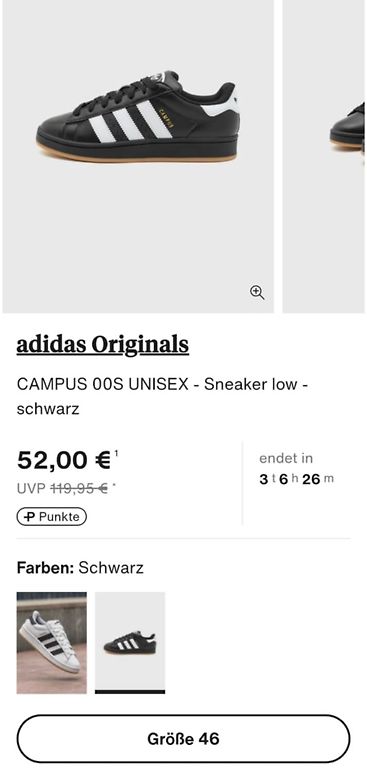Click the Punkte badge

51,517
